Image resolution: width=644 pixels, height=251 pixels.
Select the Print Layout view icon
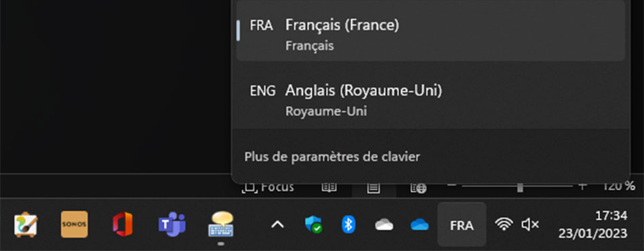374,188
